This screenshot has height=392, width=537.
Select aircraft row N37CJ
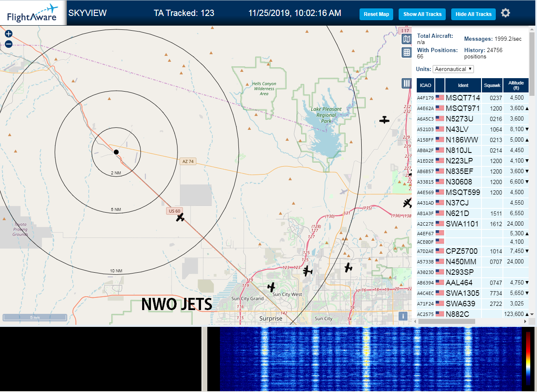click(472, 203)
